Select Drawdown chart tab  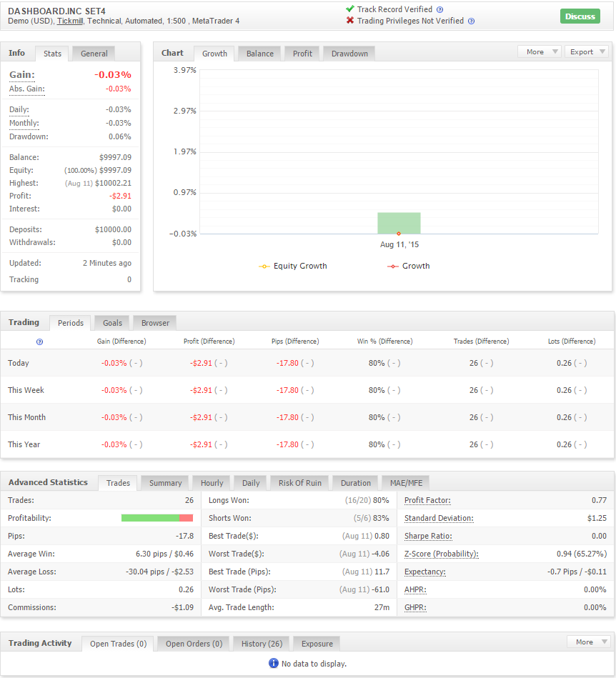click(x=349, y=54)
